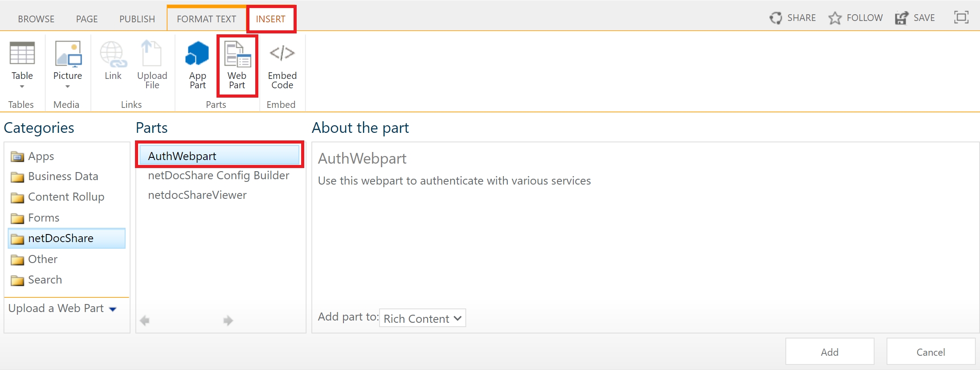Insert an App Part
The height and width of the screenshot is (370, 980).
(197, 65)
